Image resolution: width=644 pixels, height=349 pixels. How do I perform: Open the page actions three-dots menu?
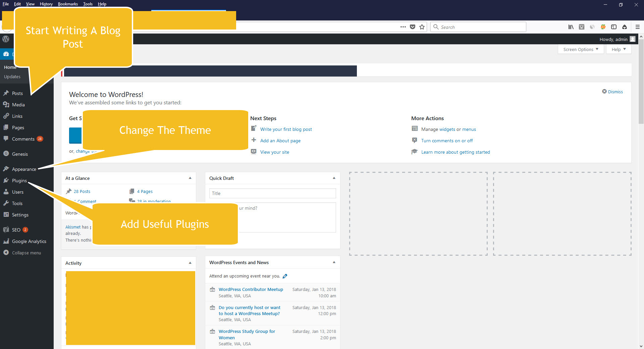[x=403, y=27]
